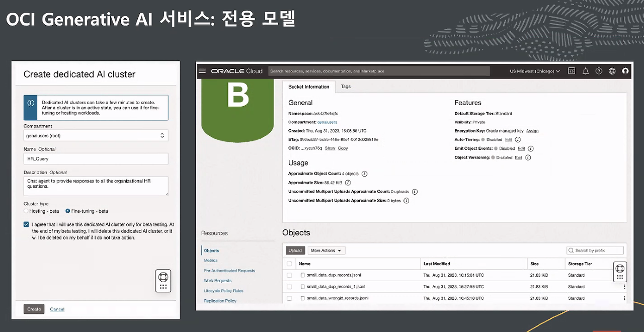Open the Cloud Shell developer tools icon
644x332 pixels.
pyautogui.click(x=572, y=71)
